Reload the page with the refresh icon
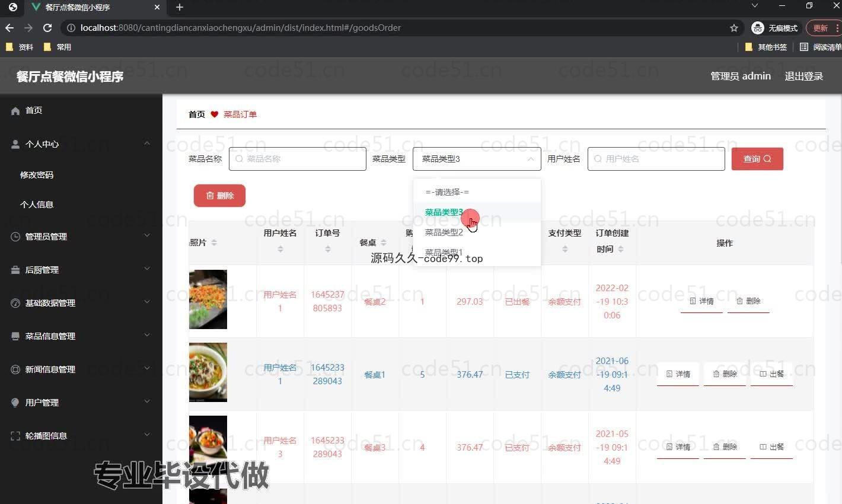The width and height of the screenshot is (842, 504). (47, 28)
